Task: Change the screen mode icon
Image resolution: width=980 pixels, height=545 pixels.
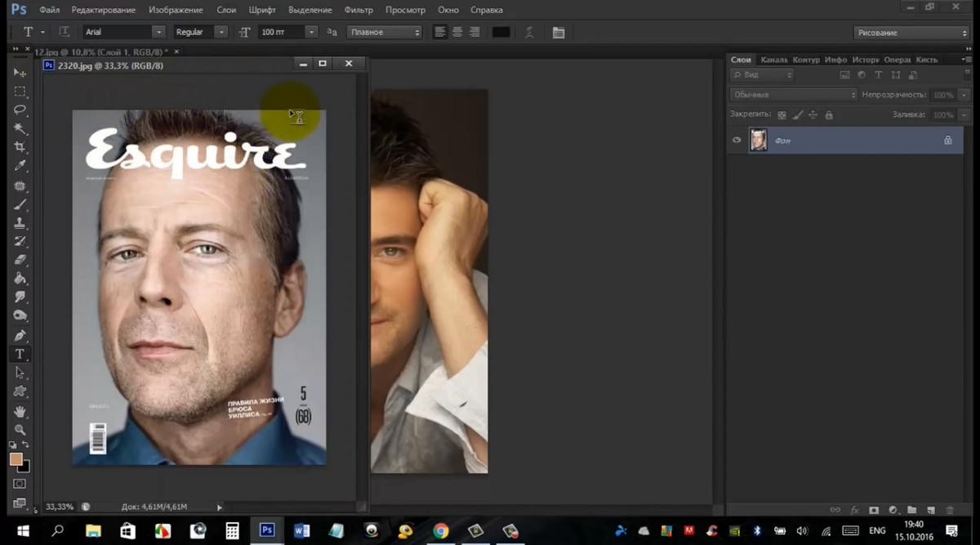Action: (20, 503)
